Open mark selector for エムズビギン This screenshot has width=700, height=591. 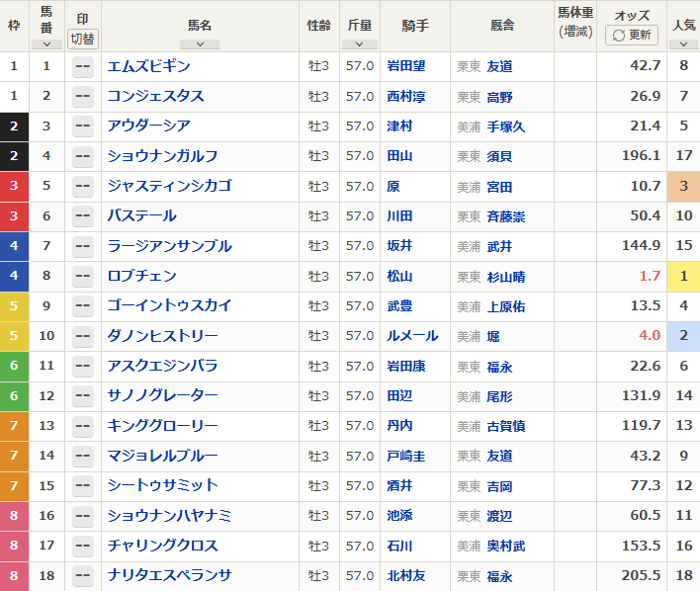83,66
